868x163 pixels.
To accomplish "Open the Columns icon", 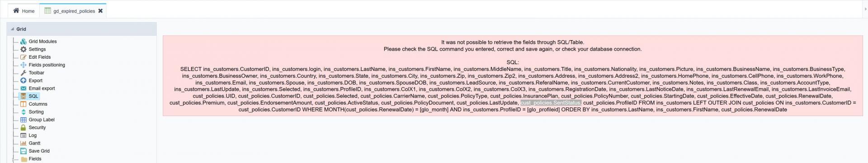I will [x=24, y=104].
